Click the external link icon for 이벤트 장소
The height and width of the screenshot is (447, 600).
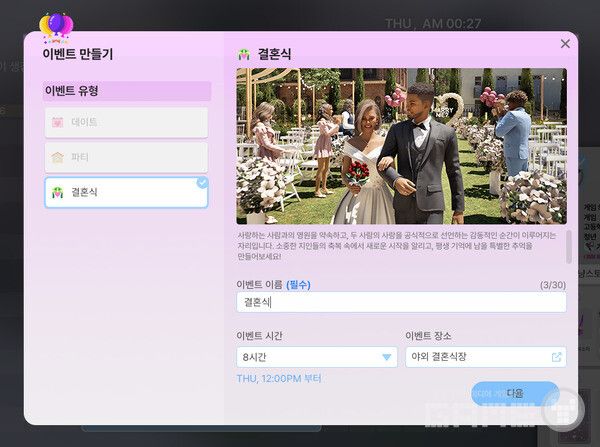click(556, 357)
